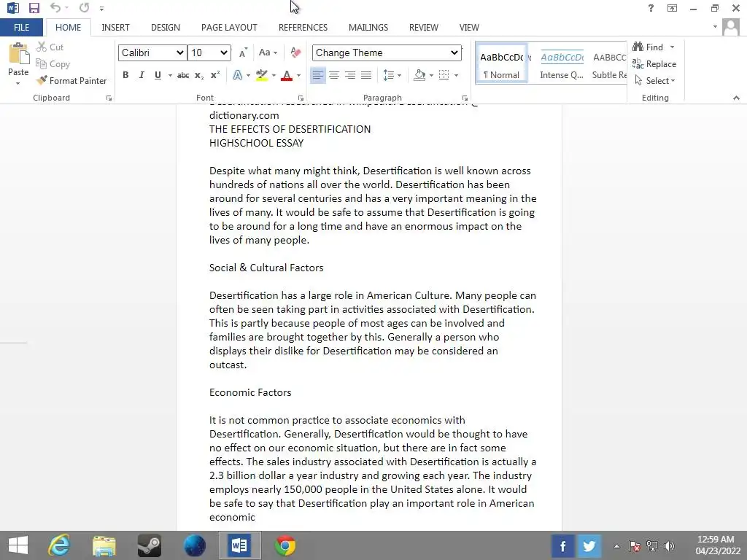Open Google Chrome from taskbar
Viewport: 747px width, 560px height.
285,545
